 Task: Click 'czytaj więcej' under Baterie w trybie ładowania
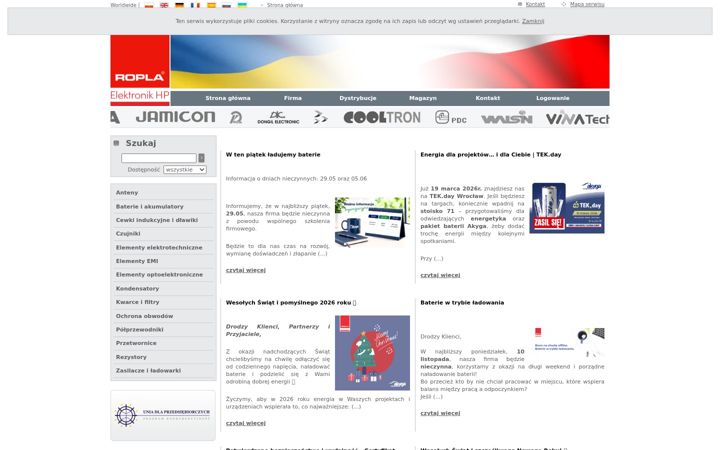440,413
